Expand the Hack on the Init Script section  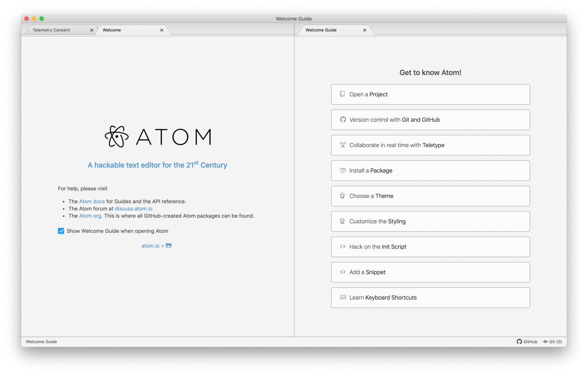tap(430, 247)
